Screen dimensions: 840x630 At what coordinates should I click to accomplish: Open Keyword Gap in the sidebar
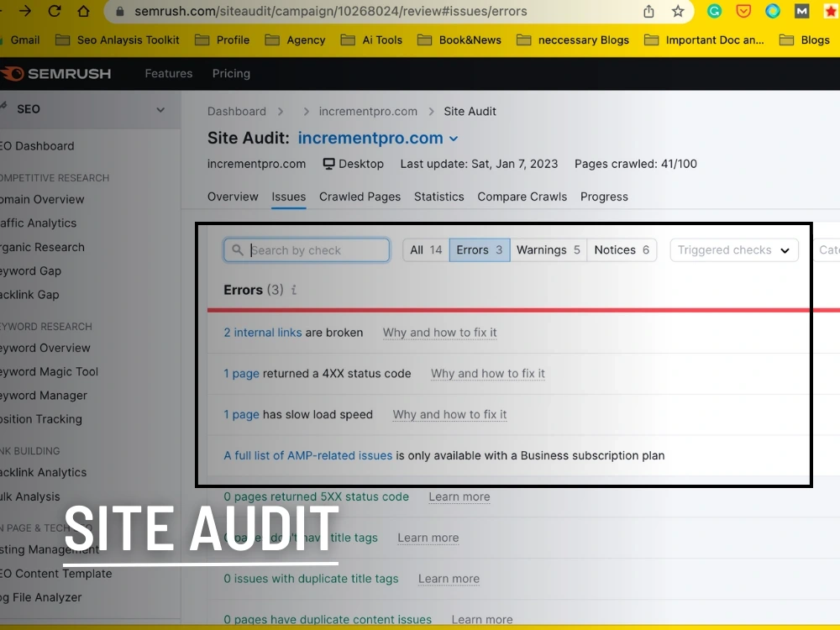30,271
